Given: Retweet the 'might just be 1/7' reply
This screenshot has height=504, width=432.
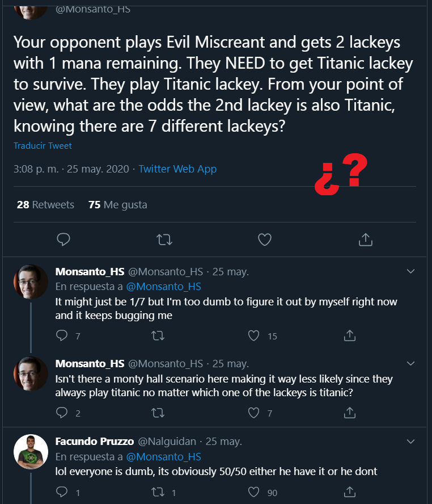Looking at the screenshot, I should click(159, 336).
